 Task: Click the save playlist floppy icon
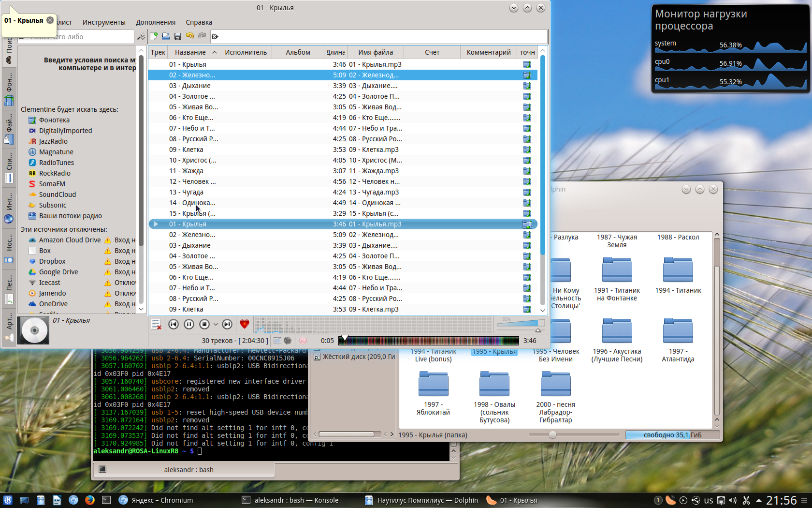(x=178, y=36)
